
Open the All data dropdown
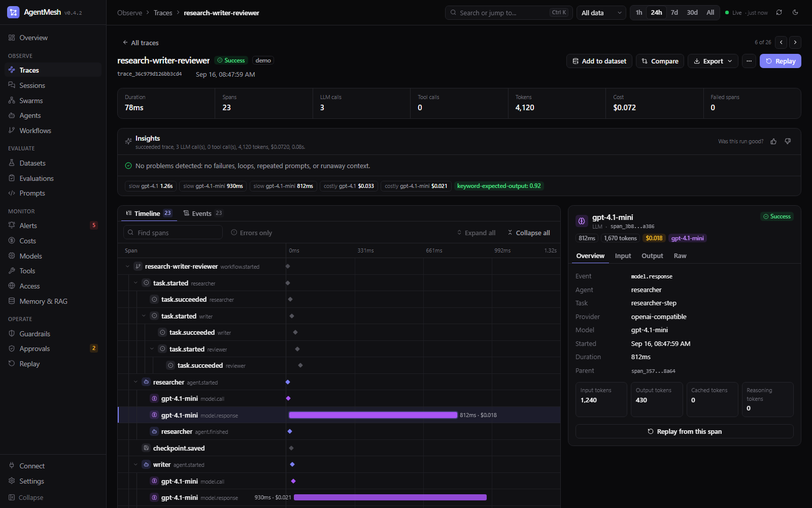point(601,13)
